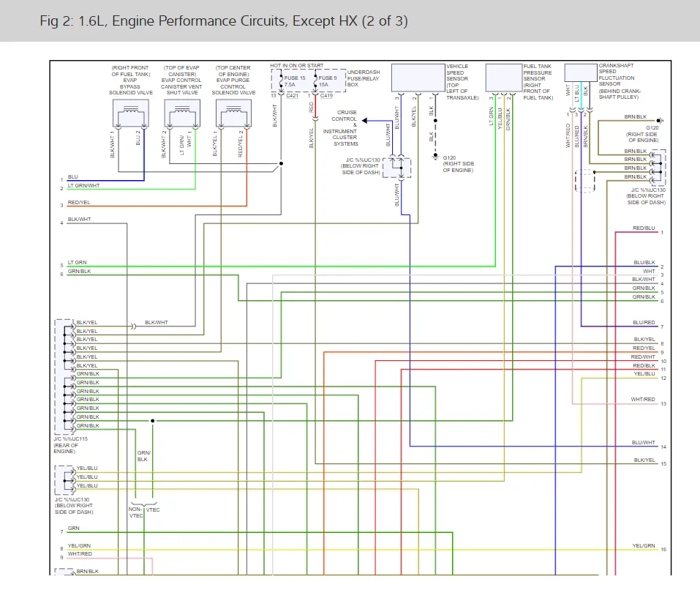Select the 'VEHICLE SPEED SENSOR' label text
The width and height of the screenshot is (700, 601).
coord(457,72)
